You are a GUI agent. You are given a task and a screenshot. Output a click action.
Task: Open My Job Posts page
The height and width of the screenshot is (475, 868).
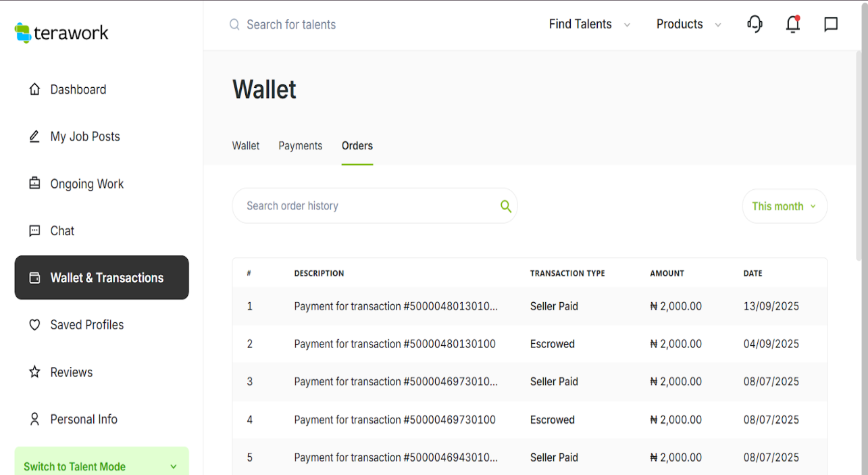[84, 136]
